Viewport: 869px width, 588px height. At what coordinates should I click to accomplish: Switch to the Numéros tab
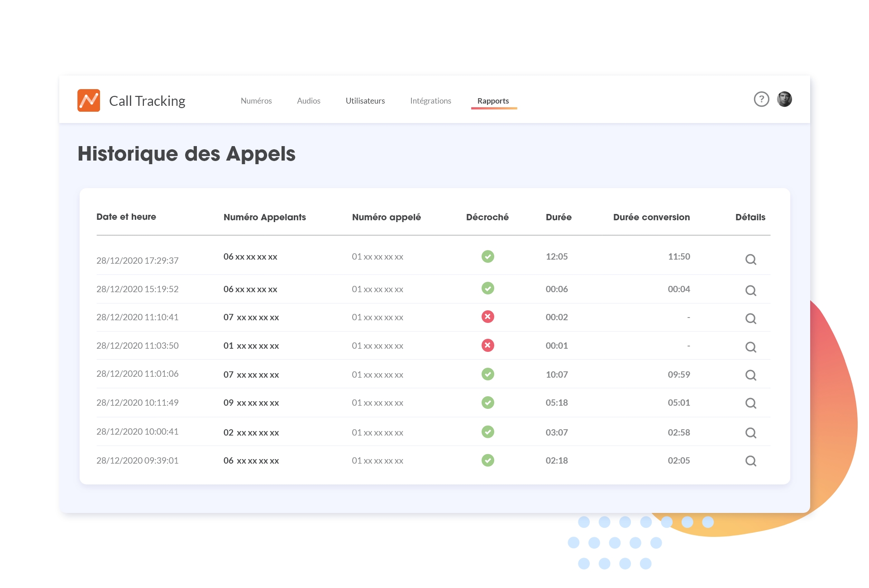click(x=256, y=101)
